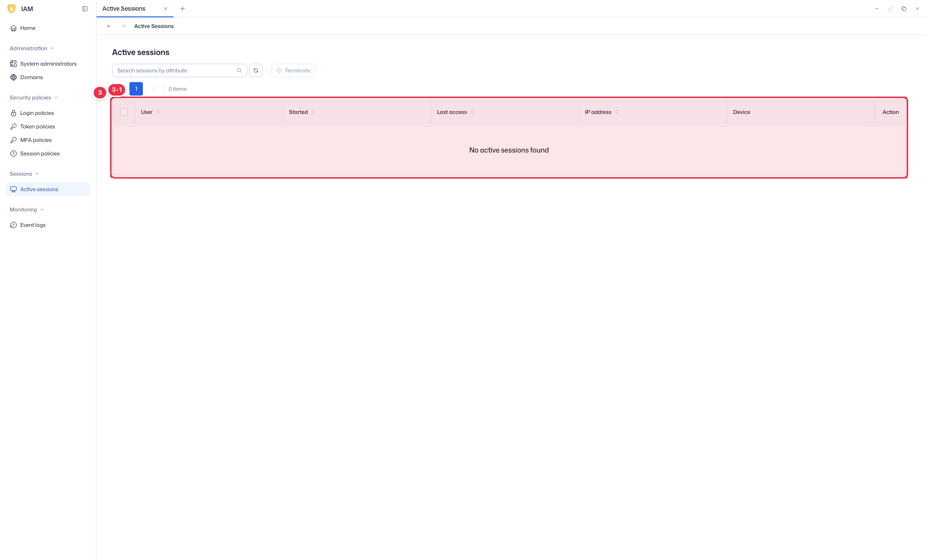
Task: Sort by IP address column
Action: pyautogui.click(x=617, y=112)
